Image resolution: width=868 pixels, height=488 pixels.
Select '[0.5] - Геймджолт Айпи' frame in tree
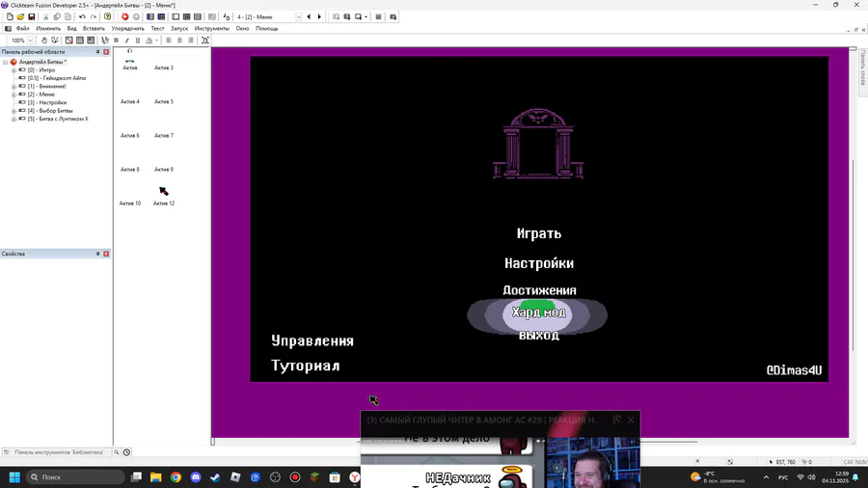[x=57, y=78]
